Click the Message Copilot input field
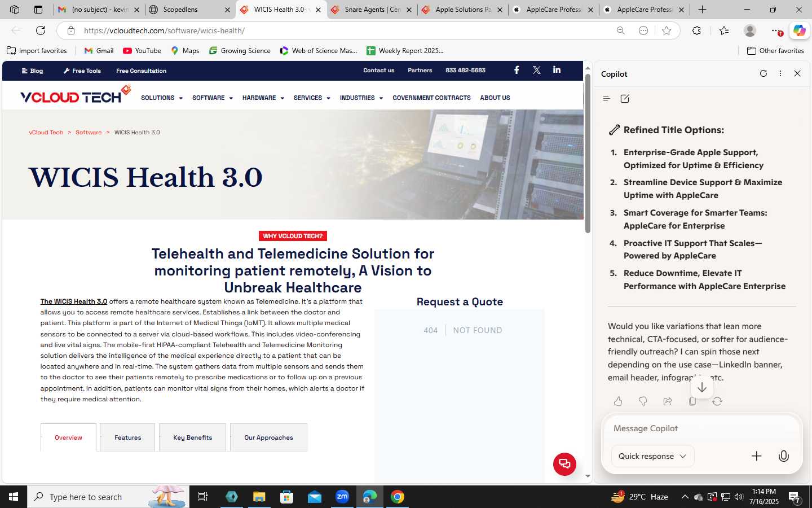The width and height of the screenshot is (812, 508). click(702, 428)
